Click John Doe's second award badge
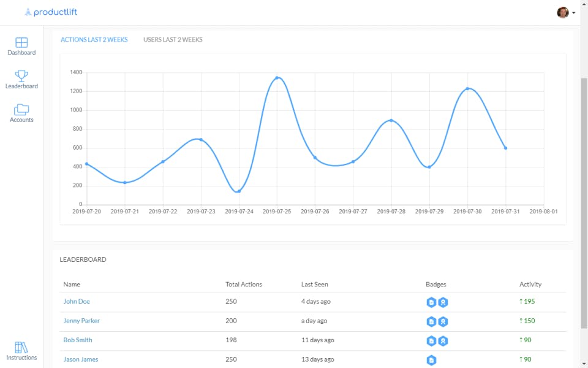The image size is (588, 368). (x=443, y=302)
